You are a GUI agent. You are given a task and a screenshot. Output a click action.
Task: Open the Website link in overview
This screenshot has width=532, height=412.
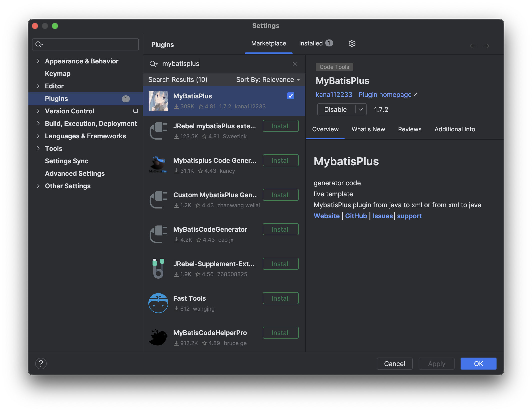coord(326,216)
